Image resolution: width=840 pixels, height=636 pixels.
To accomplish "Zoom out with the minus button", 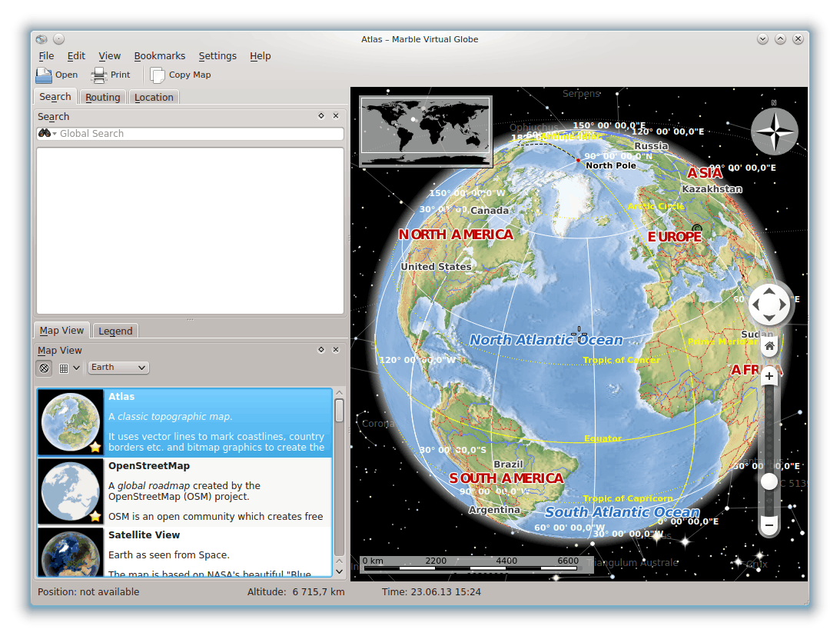I will [x=769, y=525].
